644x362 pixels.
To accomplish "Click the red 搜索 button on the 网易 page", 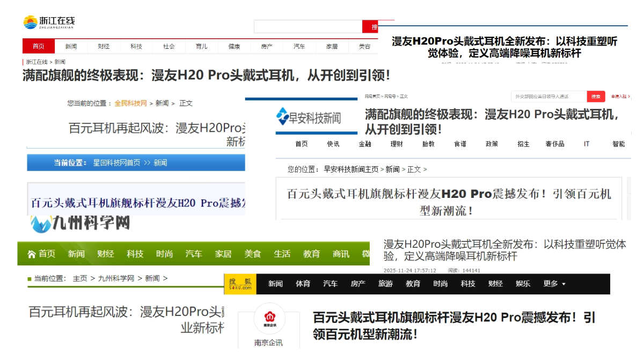I will pyautogui.click(x=596, y=97).
